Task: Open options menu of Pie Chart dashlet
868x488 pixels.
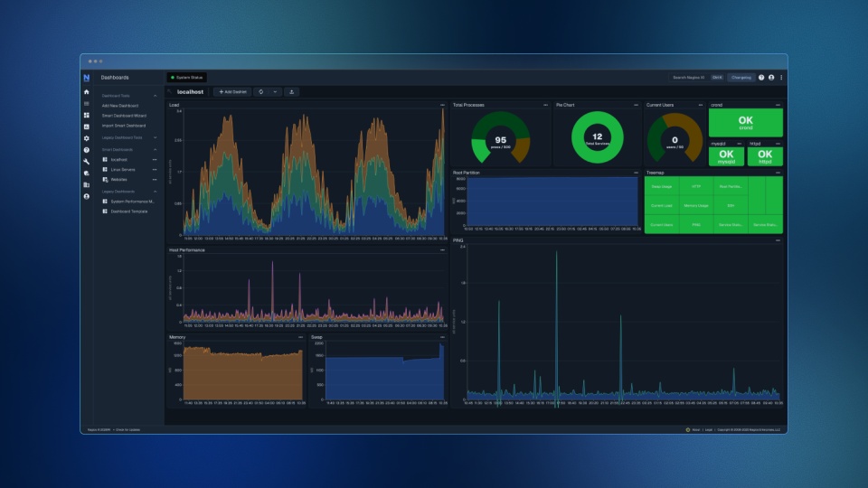Action: [x=636, y=105]
